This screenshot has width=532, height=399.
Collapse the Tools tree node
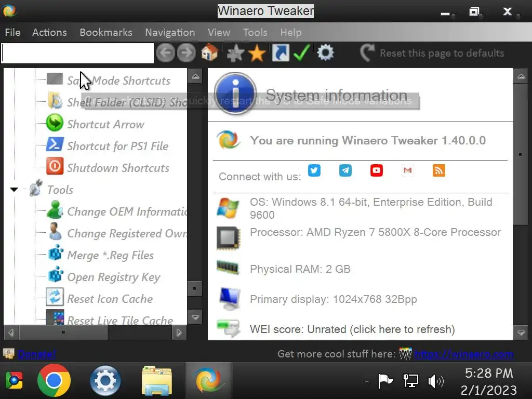pyautogui.click(x=14, y=189)
